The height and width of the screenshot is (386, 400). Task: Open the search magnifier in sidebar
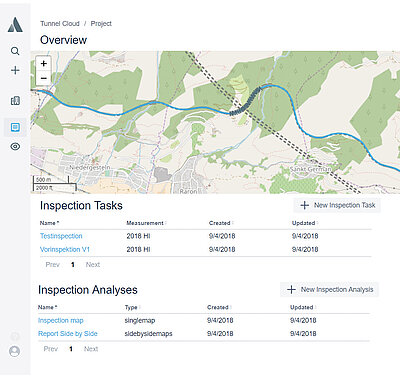(15, 51)
